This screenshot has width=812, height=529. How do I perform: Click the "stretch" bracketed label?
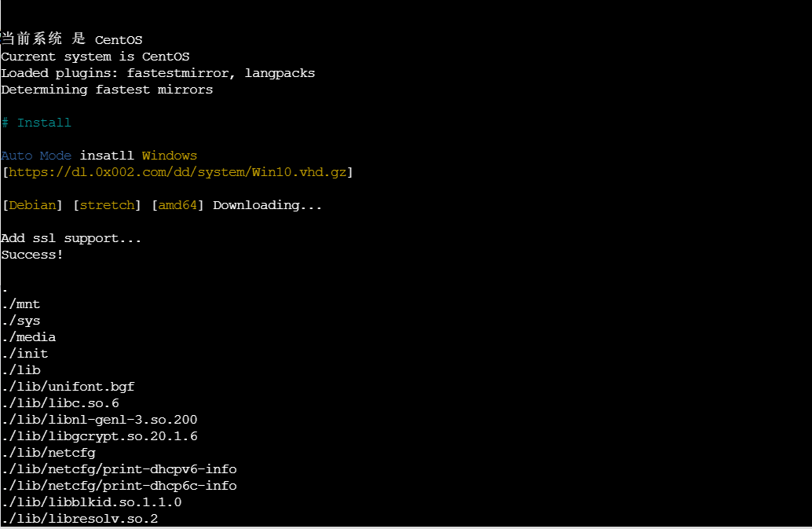[107, 205]
